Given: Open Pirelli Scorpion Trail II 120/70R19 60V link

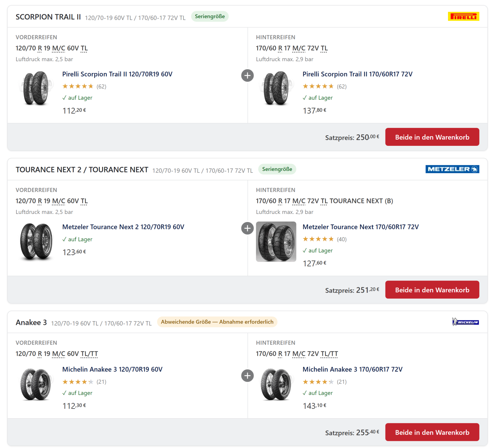Looking at the screenshot, I should [x=117, y=74].
